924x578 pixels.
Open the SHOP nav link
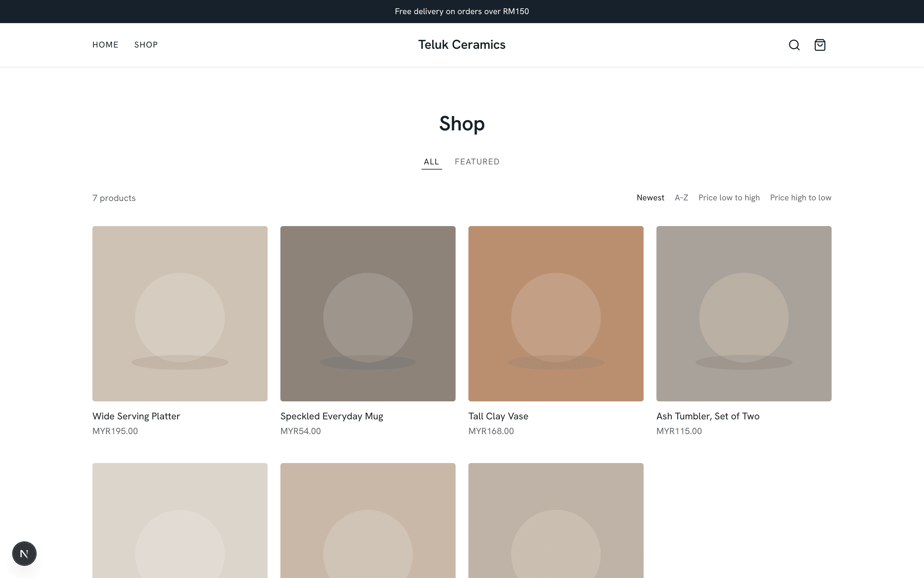[x=146, y=45]
